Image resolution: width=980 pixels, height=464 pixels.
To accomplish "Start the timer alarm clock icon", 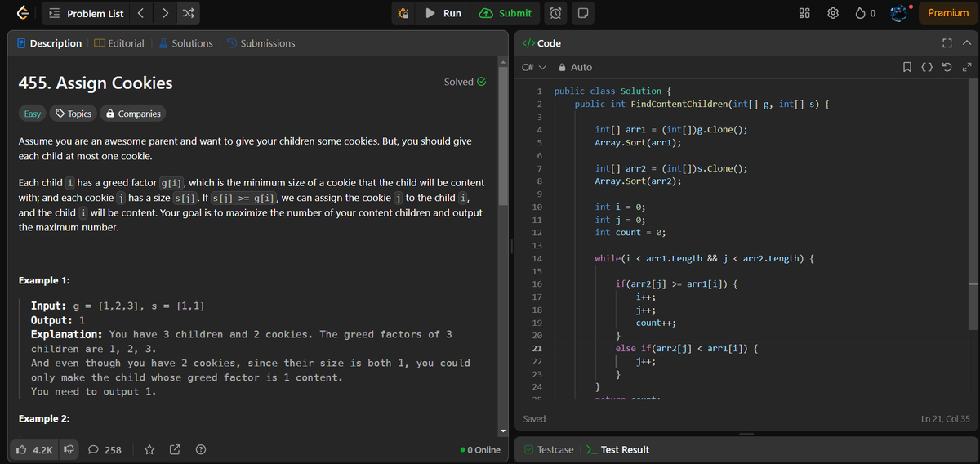I will click(x=555, y=13).
